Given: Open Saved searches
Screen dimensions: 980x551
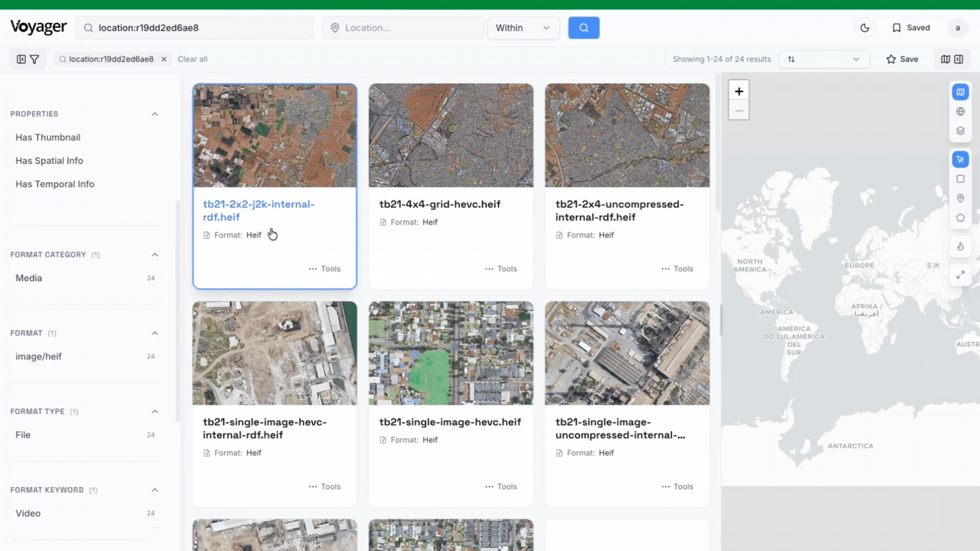Looking at the screenshot, I should pos(911,28).
